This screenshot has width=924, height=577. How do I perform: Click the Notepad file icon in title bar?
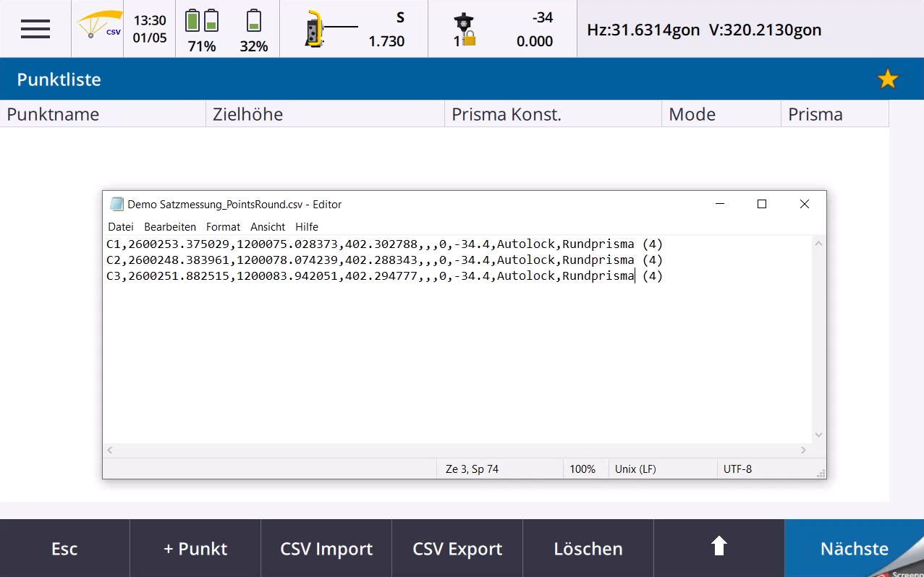pos(116,205)
